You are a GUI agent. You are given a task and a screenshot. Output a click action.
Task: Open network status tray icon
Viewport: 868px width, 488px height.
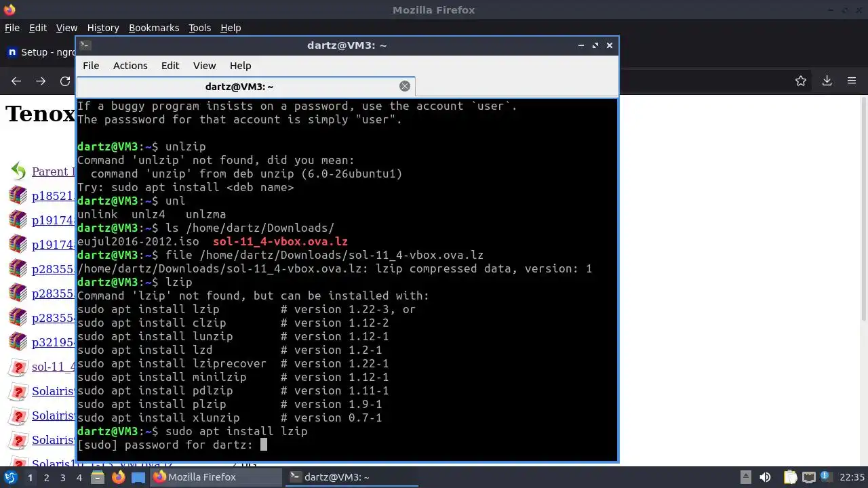coord(808,477)
